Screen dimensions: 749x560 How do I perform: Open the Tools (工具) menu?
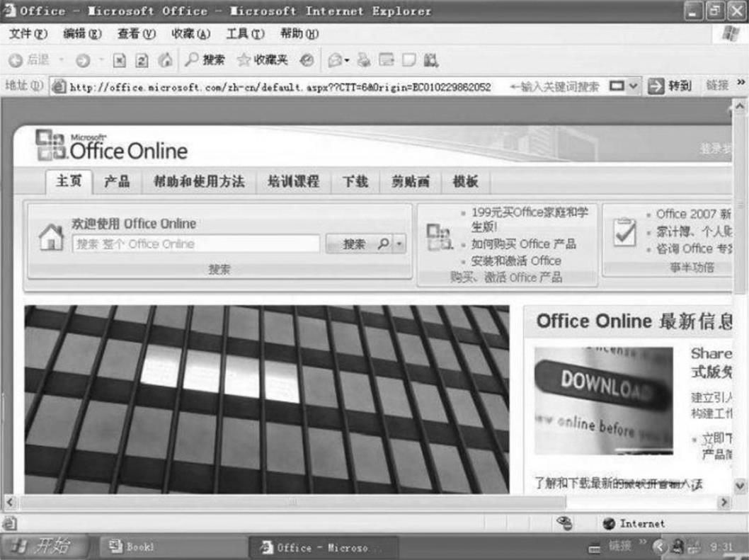pyautogui.click(x=245, y=34)
